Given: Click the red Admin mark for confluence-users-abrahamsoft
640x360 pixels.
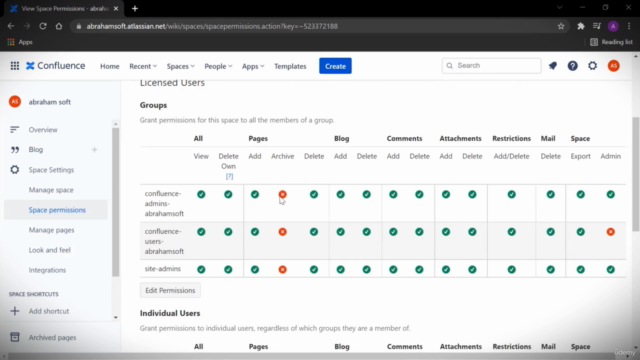Looking at the screenshot, I should (611, 232).
